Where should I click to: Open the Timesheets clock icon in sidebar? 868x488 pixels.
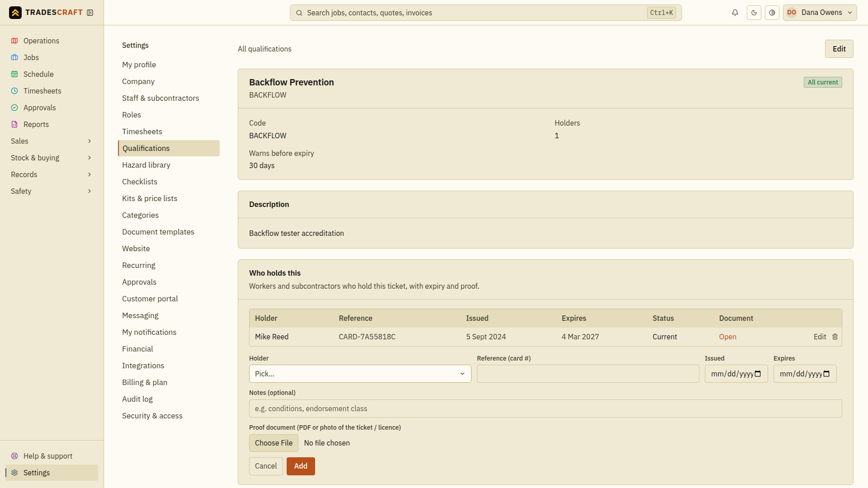(14, 91)
